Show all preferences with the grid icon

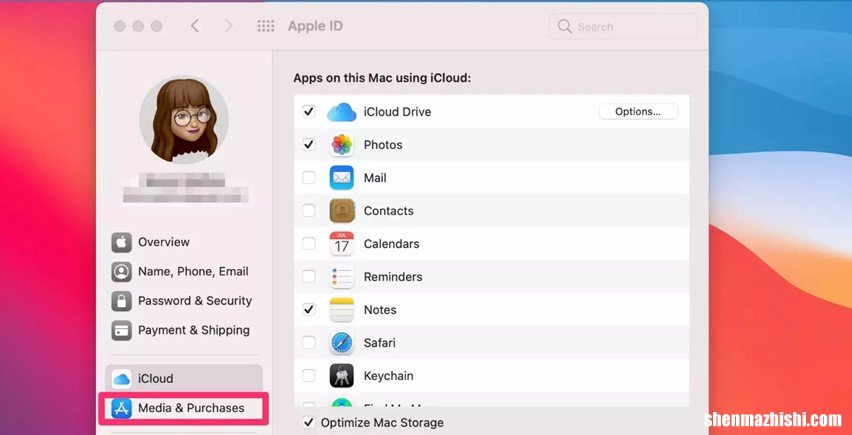(x=266, y=26)
